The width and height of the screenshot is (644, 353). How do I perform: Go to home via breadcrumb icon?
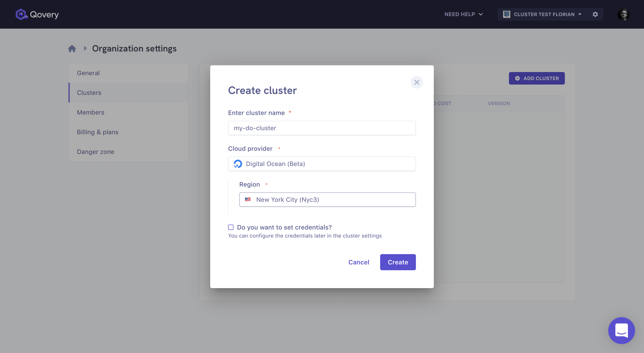point(72,49)
